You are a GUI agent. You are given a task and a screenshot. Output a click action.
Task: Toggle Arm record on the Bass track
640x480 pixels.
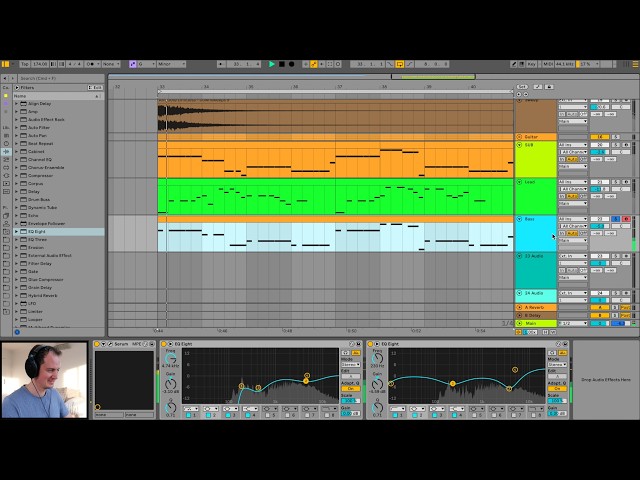click(x=626, y=219)
